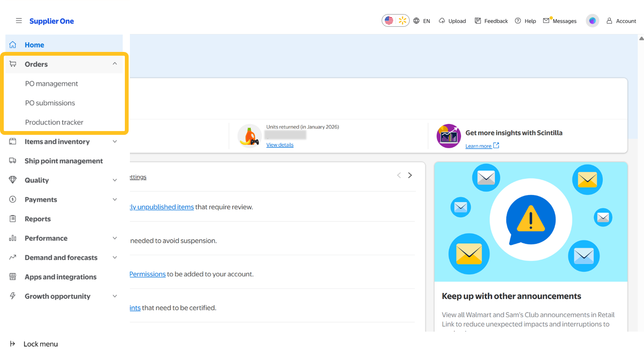The width and height of the screenshot is (644, 353).
Task: Expand the Demand and forecasts chevron
Action: [115, 257]
